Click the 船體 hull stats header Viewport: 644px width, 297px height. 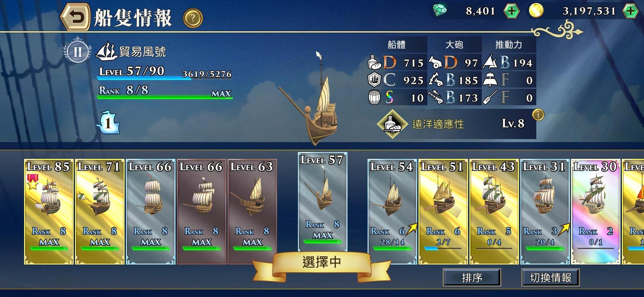pyautogui.click(x=396, y=45)
